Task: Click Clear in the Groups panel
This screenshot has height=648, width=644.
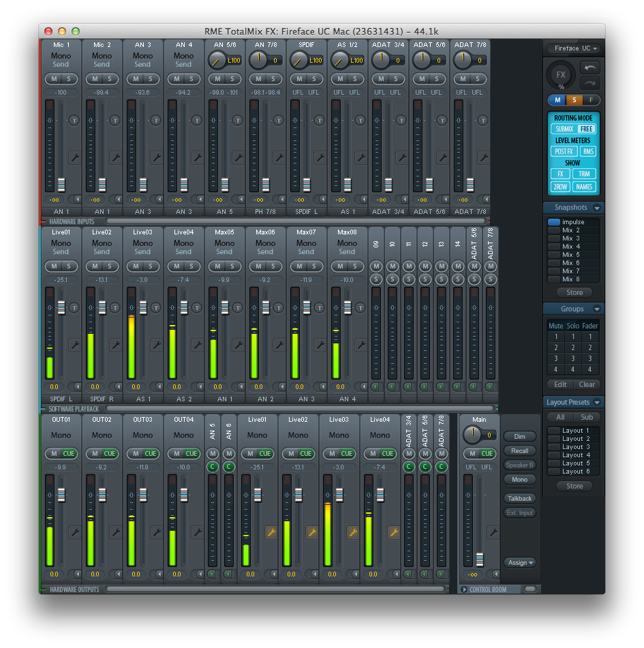Action: [587, 384]
